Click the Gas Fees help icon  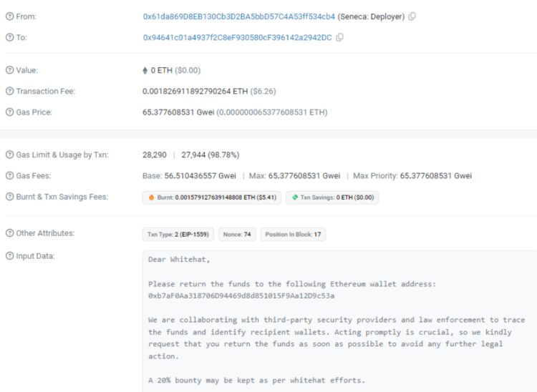pos(9,175)
